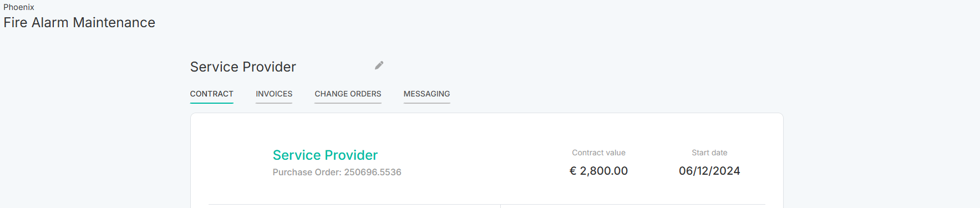Image resolution: width=980 pixels, height=208 pixels.
Task: Click the Start date label
Action: [709, 153]
